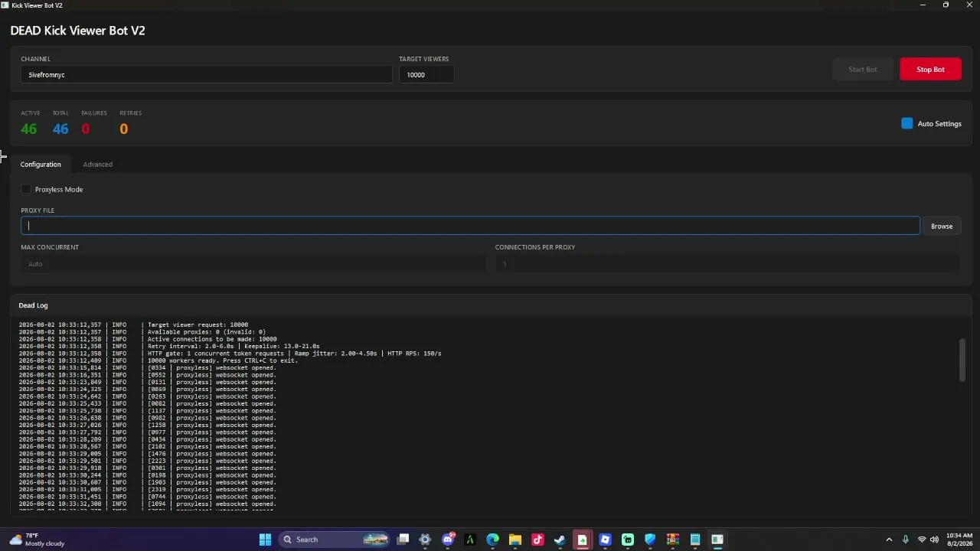Click the Active count value 46
Screen dimensions: 980x551
pyautogui.click(x=29, y=129)
